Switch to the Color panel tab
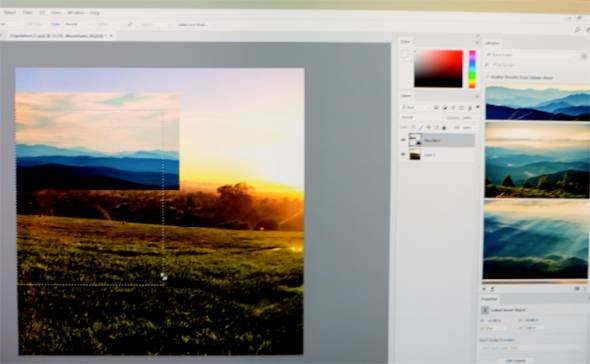 (x=406, y=42)
